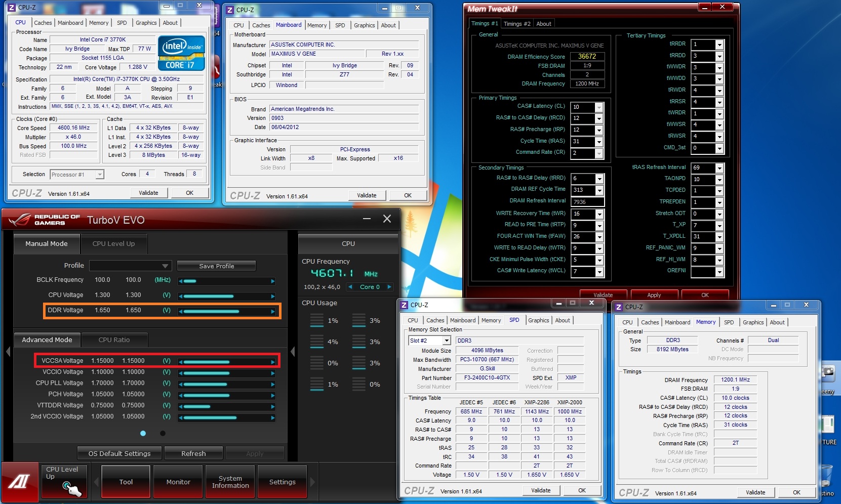Open CPU Level Up shortcut with hand icon
The width and height of the screenshot is (841, 504).
tap(65, 481)
